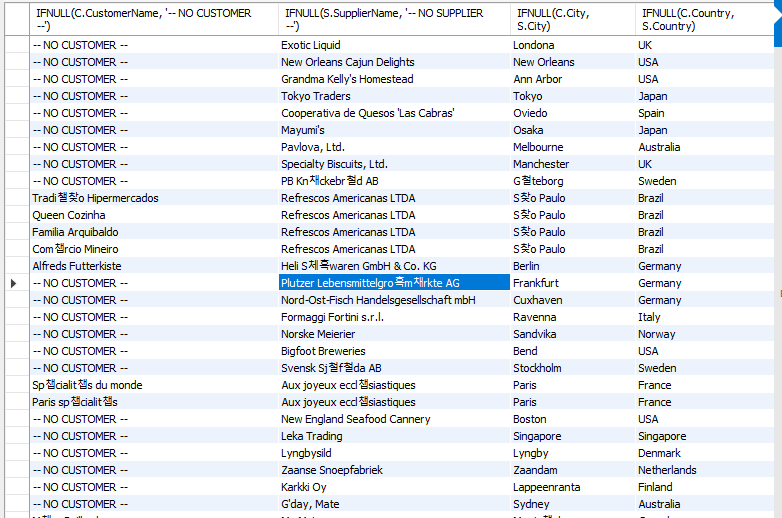Viewport: 782px width, 518px height.
Task: Select the Oviedo city cell
Action: coord(573,113)
